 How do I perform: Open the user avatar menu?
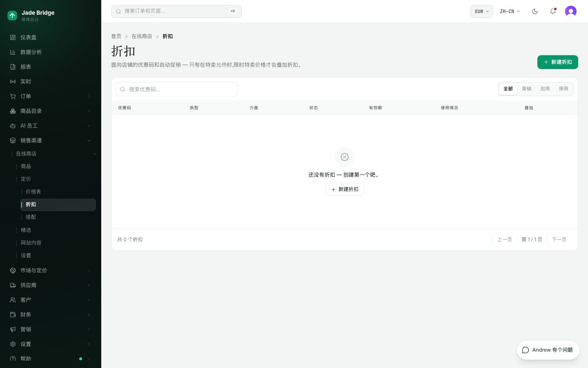pos(571,11)
